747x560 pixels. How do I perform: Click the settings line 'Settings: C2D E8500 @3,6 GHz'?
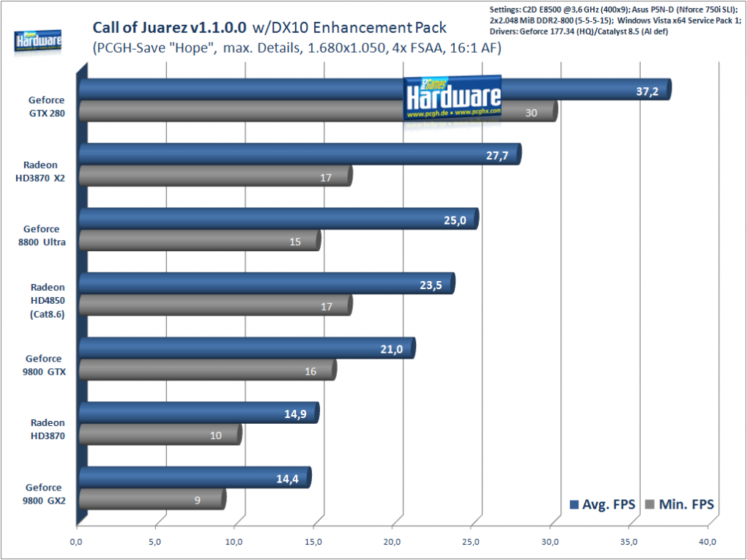(614, 10)
